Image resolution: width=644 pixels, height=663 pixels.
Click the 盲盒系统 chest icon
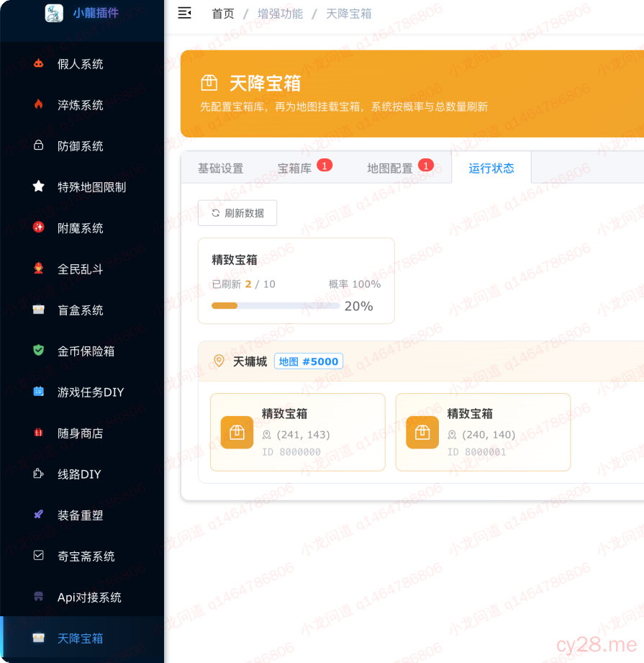coord(38,310)
